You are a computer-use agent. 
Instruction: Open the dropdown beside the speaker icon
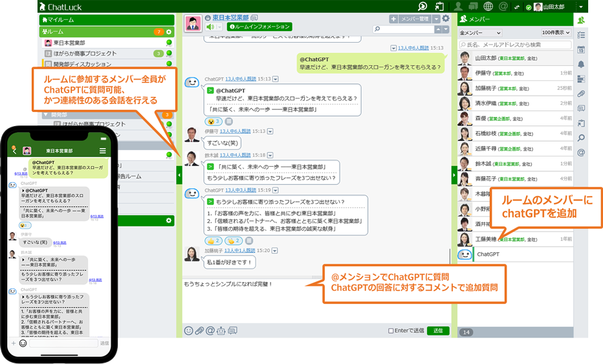219,27
